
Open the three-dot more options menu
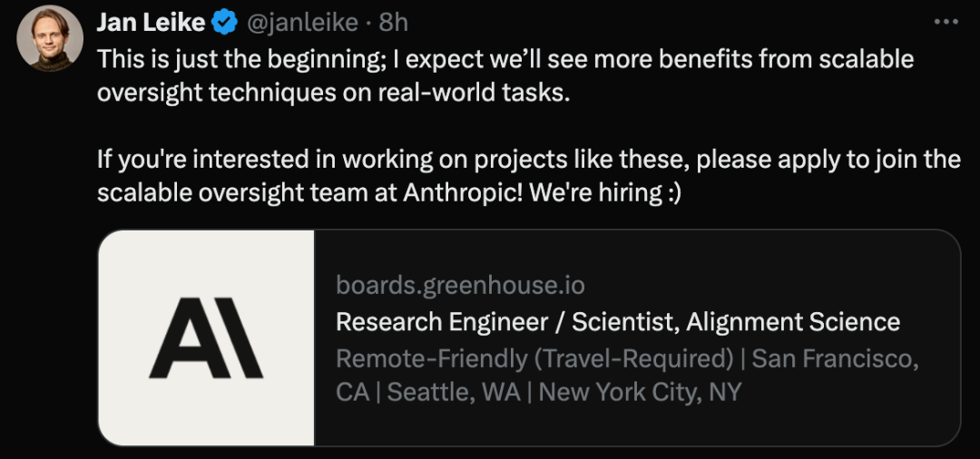946,22
